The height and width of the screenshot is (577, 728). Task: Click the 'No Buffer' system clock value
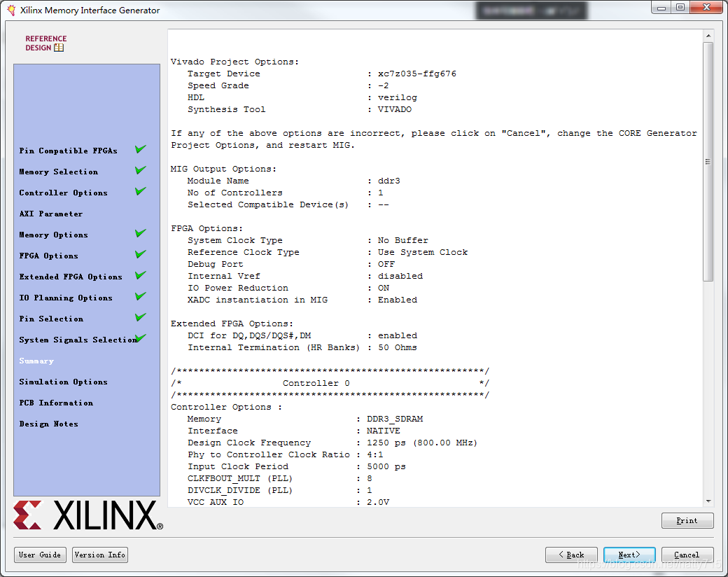click(x=402, y=240)
